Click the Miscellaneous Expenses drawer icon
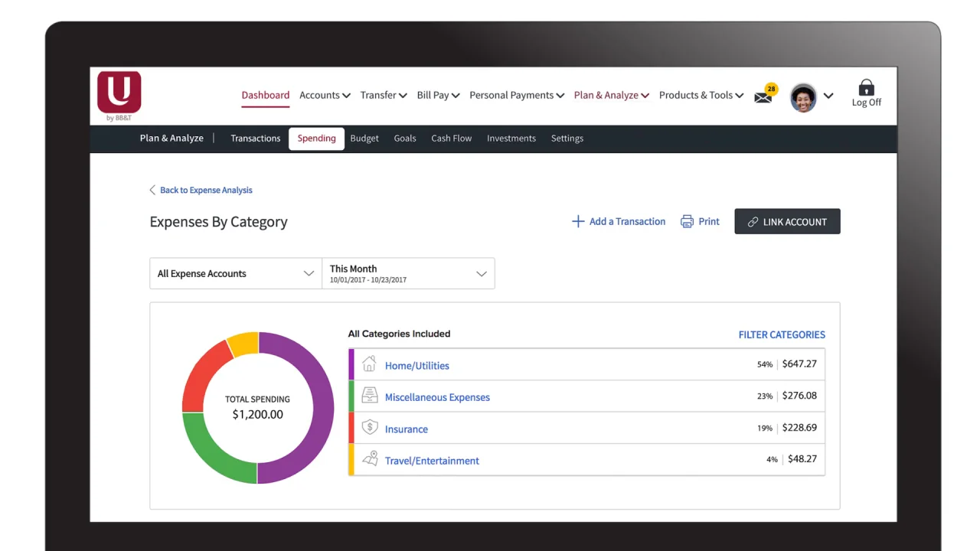This screenshot has height=551, width=980. pos(370,396)
